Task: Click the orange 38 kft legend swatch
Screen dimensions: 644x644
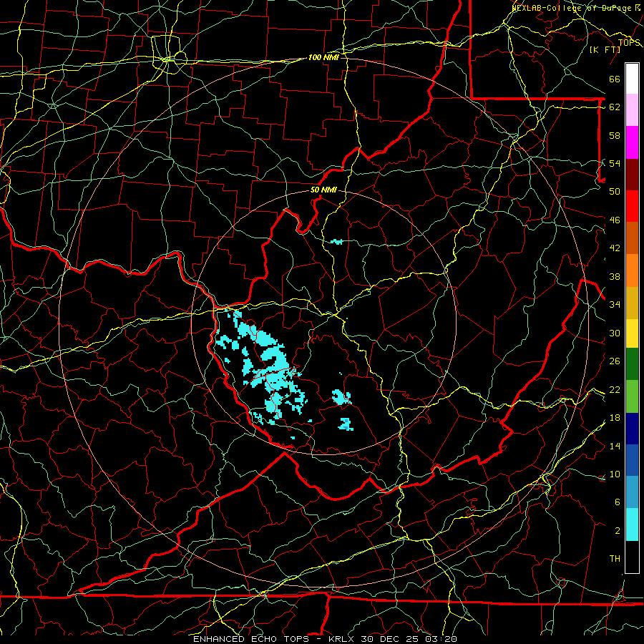Action: [632, 270]
